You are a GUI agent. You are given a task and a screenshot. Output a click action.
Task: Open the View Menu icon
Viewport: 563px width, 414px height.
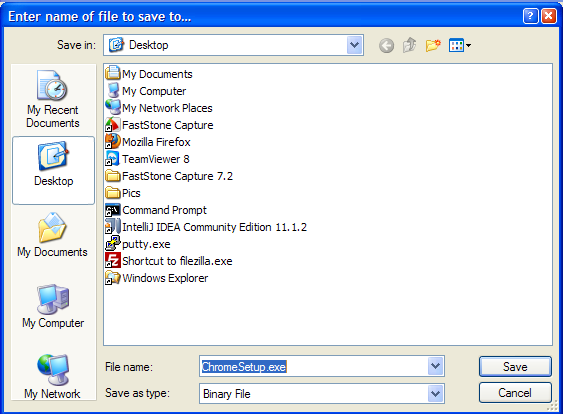point(460,45)
